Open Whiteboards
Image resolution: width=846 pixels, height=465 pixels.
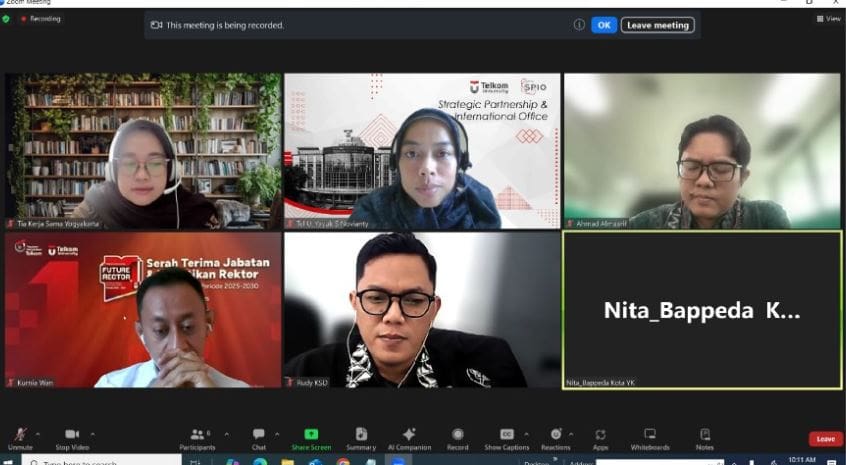650,437
